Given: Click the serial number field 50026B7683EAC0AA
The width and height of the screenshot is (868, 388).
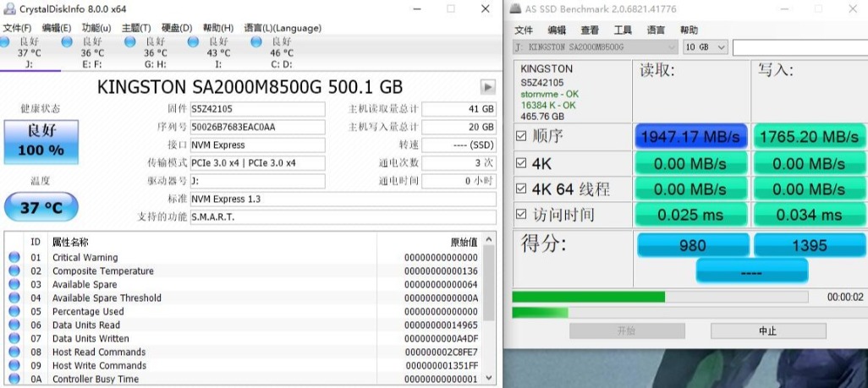Looking at the screenshot, I should pos(257,127).
